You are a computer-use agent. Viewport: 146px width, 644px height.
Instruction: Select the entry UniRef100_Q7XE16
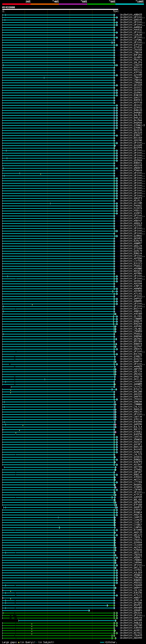(131, 48)
